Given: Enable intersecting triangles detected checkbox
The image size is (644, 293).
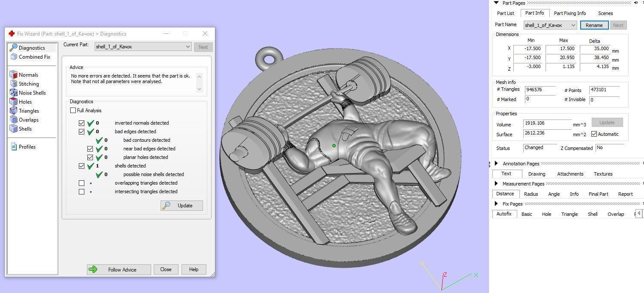Looking at the screenshot, I should 81,191.
